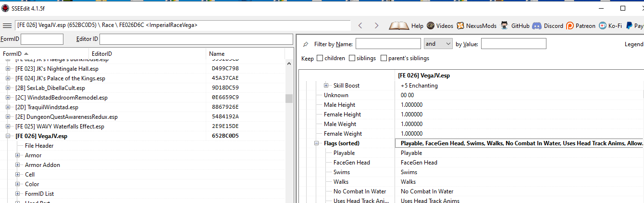This screenshot has height=203, width=644.
Task: Open the Ko-Fi icon link
Action: 603,25
